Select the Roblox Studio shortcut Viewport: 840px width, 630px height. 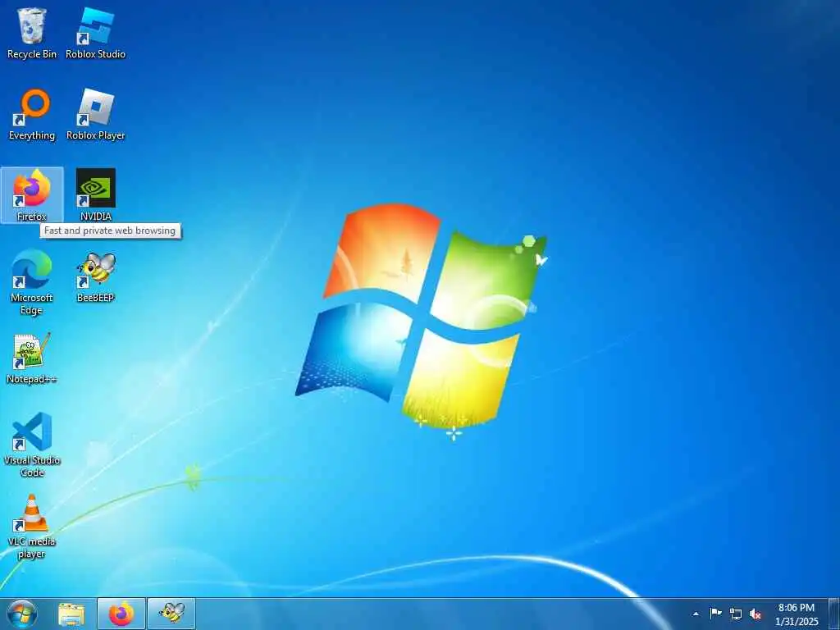[x=95, y=33]
